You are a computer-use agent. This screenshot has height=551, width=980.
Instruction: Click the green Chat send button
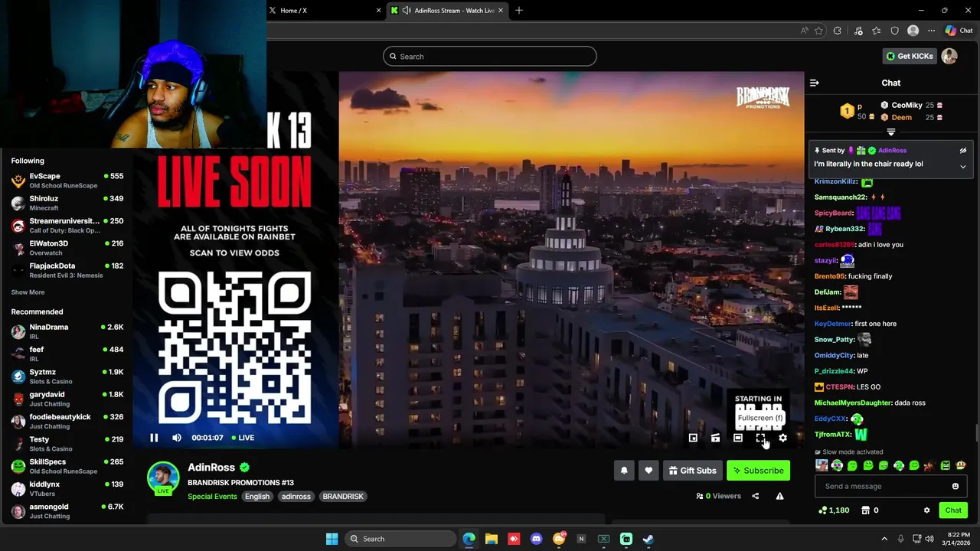[x=953, y=510]
